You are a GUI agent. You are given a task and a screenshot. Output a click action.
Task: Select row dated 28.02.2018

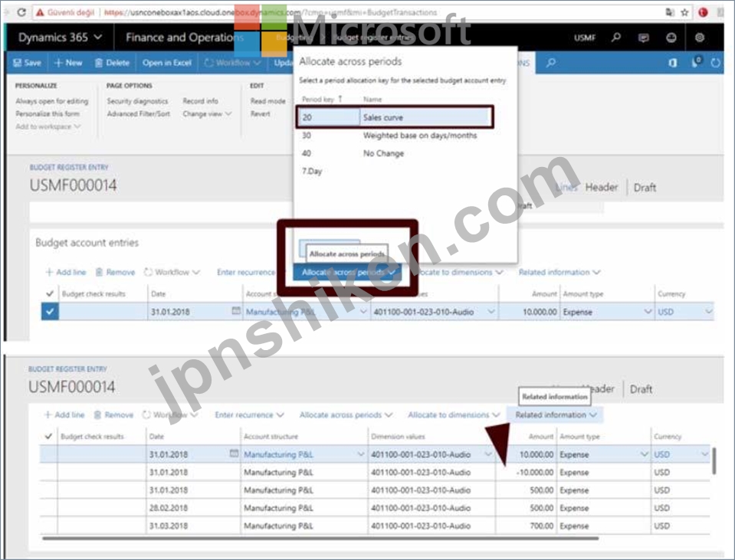pyautogui.click(x=375, y=508)
